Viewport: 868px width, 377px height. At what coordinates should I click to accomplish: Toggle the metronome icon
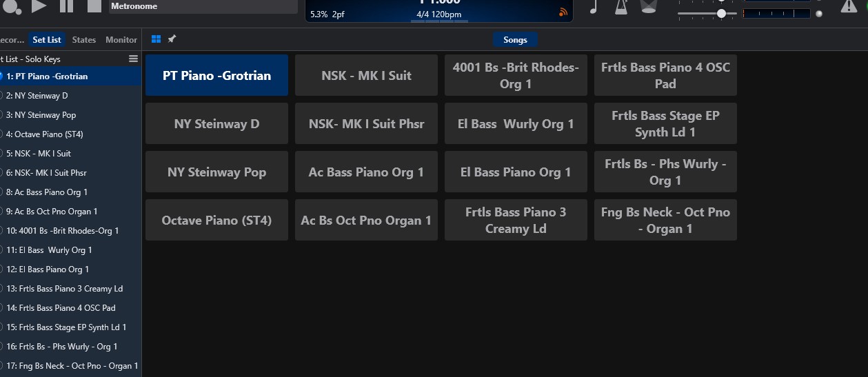pos(620,7)
